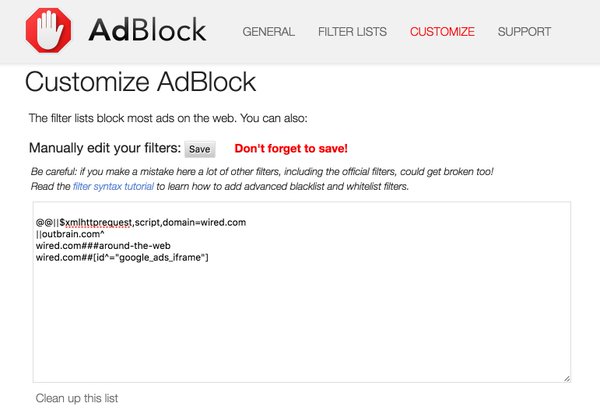This screenshot has height=410, width=600.
Task: Click the AdBlock wordmark text
Action: tap(147, 29)
